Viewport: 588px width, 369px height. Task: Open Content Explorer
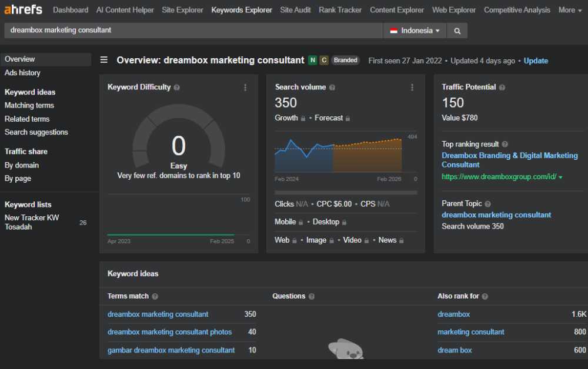pyautogui.click(x=397, y=10)
